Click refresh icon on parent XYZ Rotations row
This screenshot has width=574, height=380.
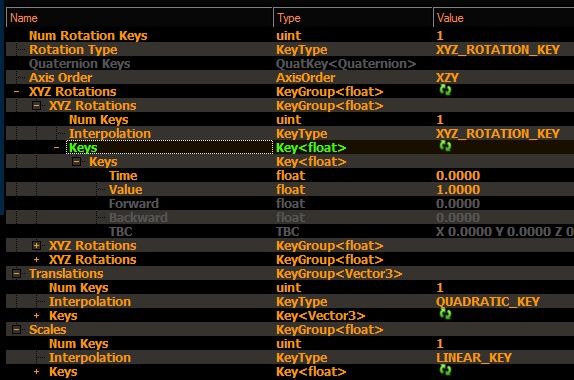[x=445, y=90]
